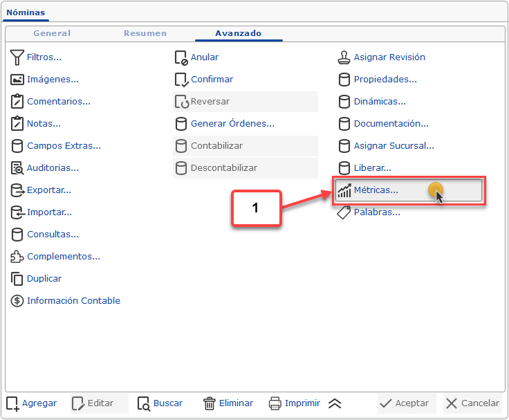Open Generar Órdenes... link
Screen dimensions: 509x420
[x=233, y=123]
